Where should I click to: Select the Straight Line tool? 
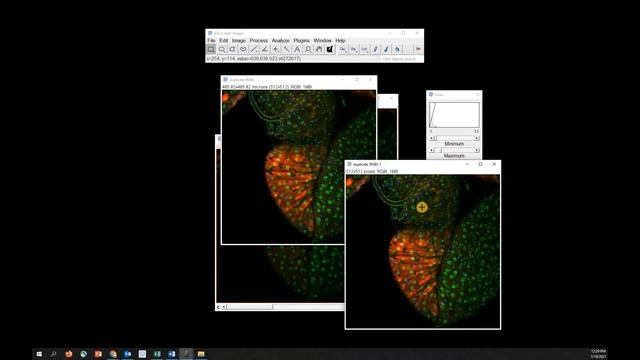[254, 49]
